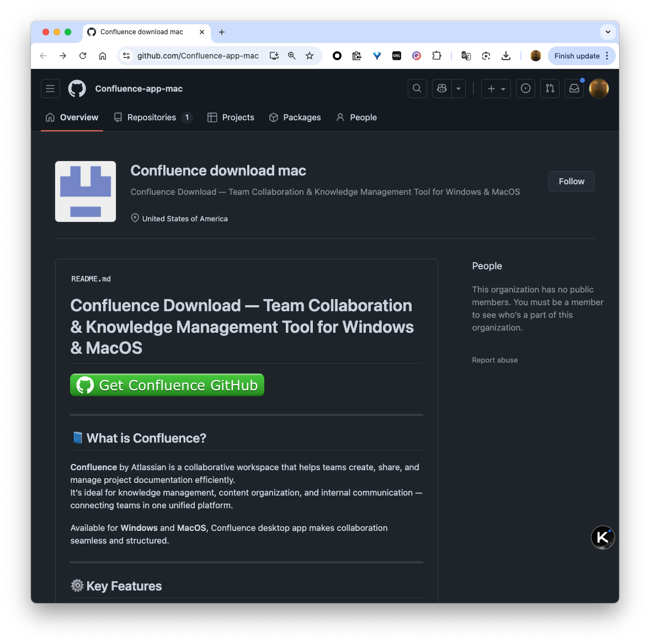Open the Issues icon in header
Image resolution: width=650 pixels, height=644 pixels.
tap(526, 88)
